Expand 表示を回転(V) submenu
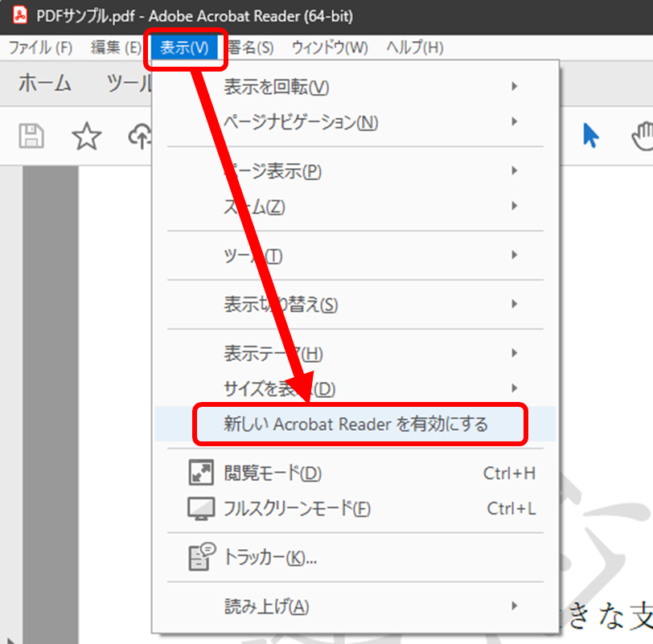Screen dimensions: 653x644 (355, 87)
